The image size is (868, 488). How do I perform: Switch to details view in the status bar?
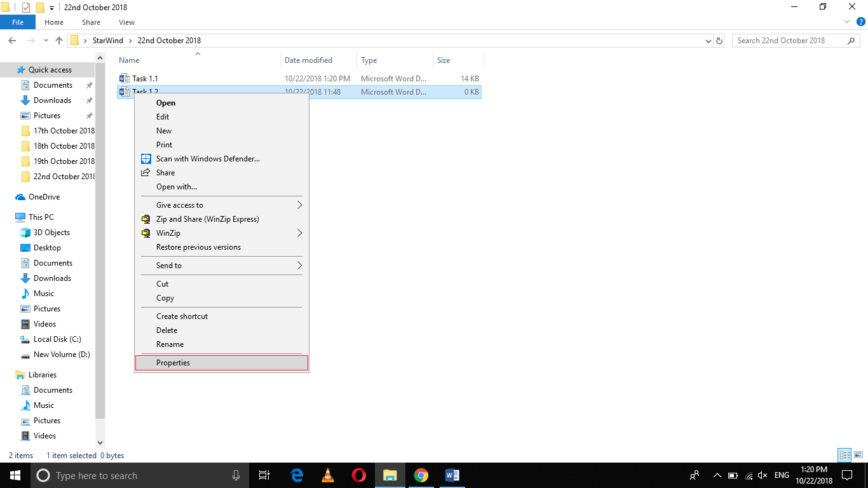click(844, 455)
